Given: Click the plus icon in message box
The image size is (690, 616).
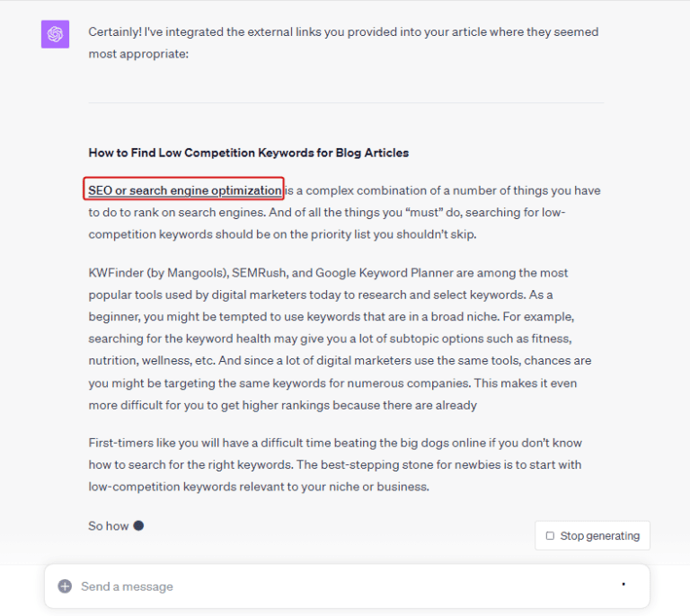Looking at the screenshot, I should (x=65, y=586).
